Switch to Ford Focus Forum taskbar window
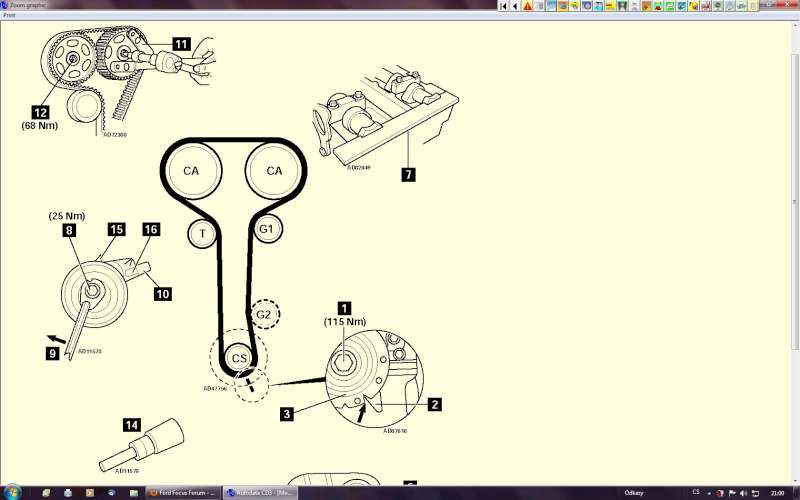This screenshot has height=500, width=800. [183, 493]
